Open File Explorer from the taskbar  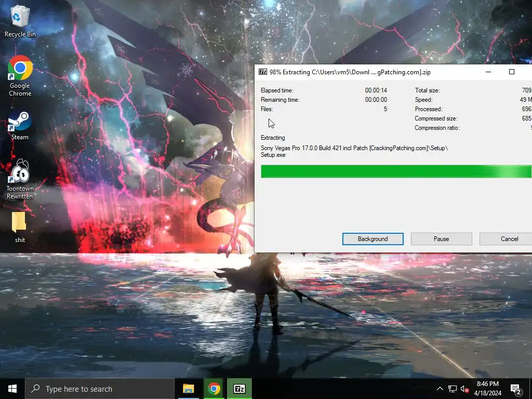pos(188,389)
